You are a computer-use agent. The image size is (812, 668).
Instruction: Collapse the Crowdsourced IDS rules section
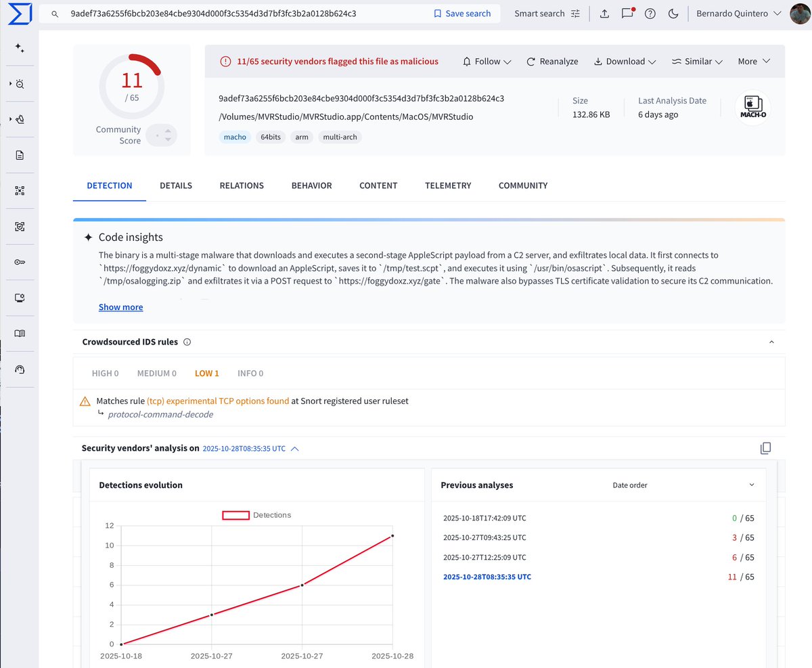click(771, 342)
